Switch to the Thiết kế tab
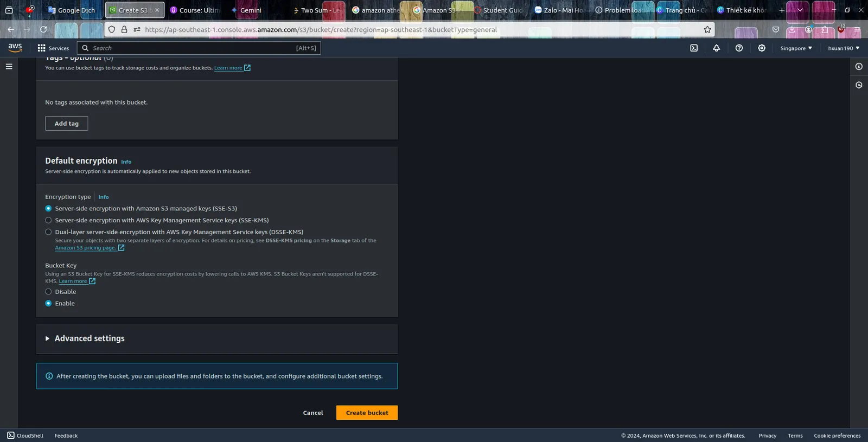868x442 pixels. [x=742, y=10]
